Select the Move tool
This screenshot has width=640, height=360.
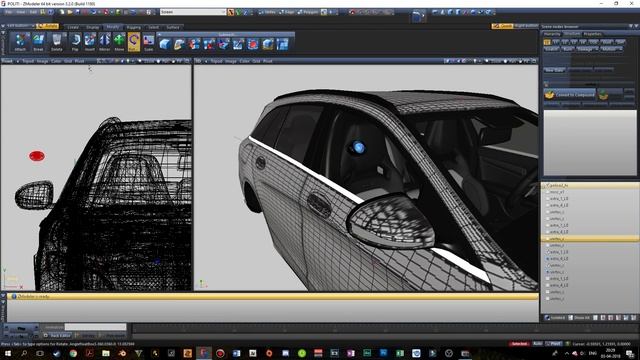[x=119, y=42]
